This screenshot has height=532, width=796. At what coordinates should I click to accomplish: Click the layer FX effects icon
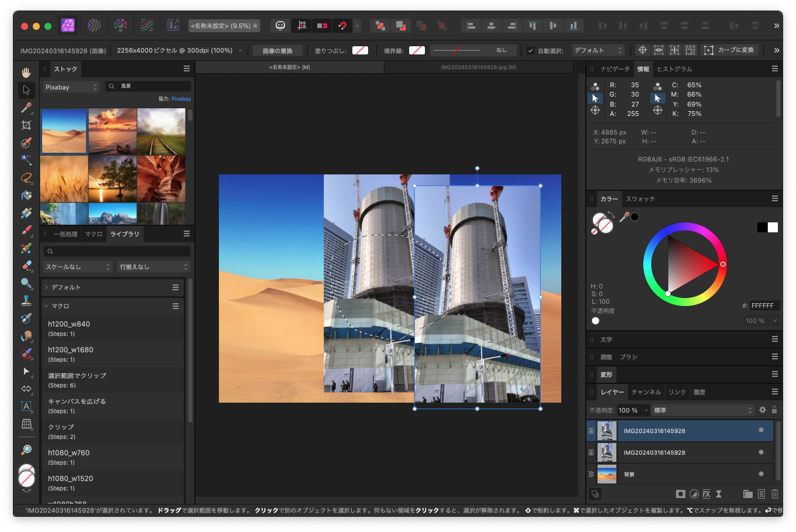[x=706, y=494]
